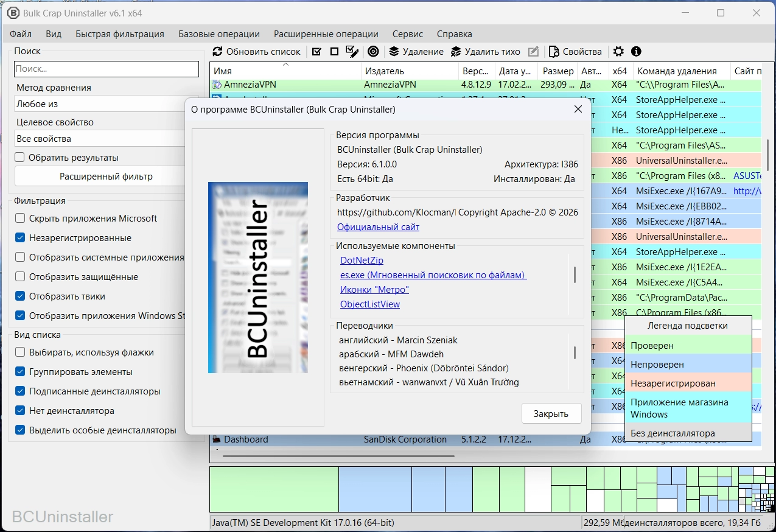Click the target crosshair toolbar icon
The image size is (776, 532).
(373, 52)
